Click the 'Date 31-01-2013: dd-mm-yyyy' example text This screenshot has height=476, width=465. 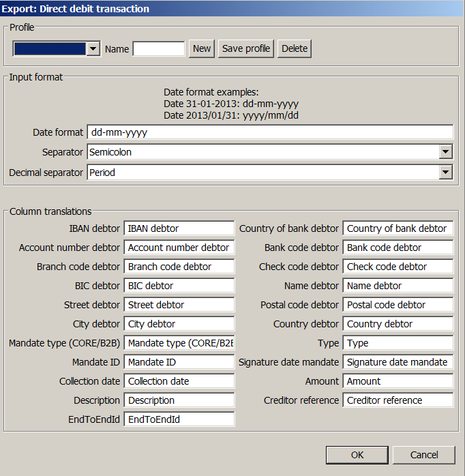pyautogui.click(x=231, y=104)
